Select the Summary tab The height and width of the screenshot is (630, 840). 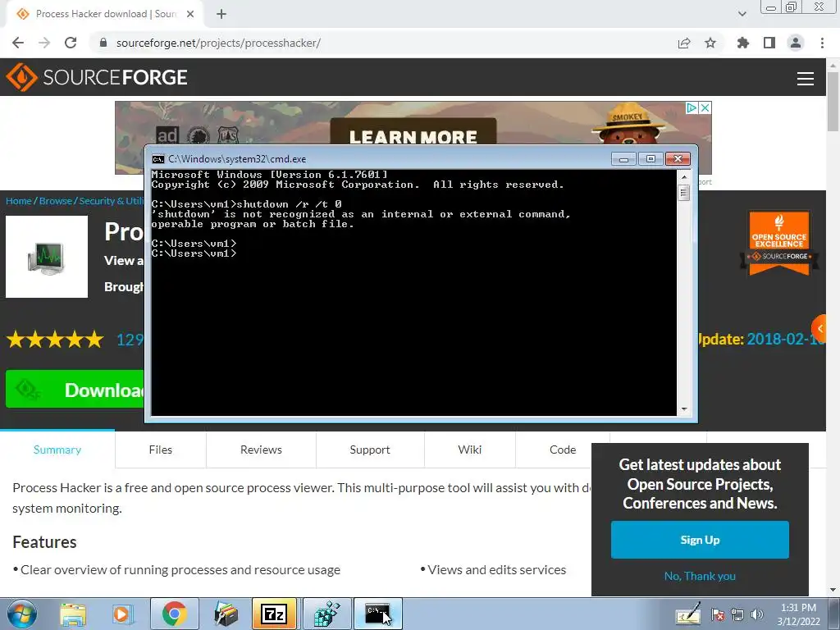pos(57,450)
